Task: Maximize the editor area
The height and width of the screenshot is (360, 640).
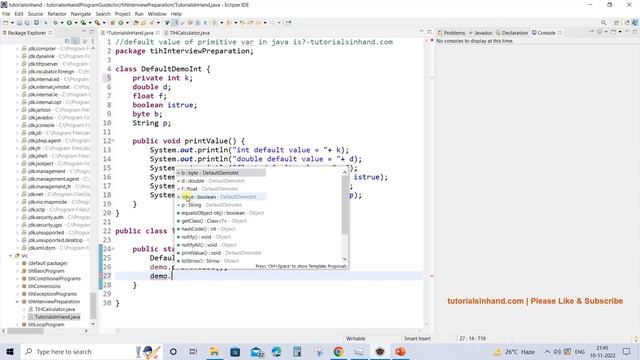Action: click(x=429, y=32)
